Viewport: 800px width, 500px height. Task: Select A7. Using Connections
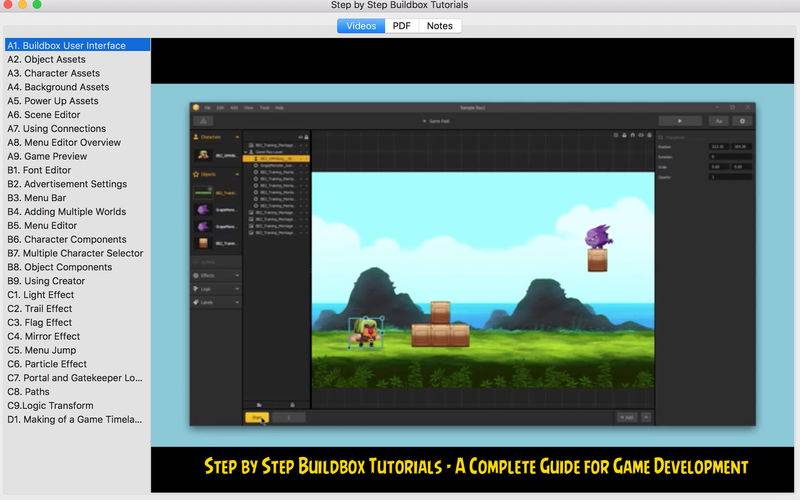(78, 128)
